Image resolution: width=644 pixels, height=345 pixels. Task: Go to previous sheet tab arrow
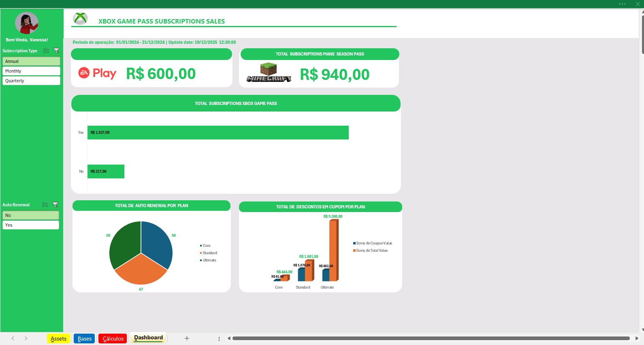[13, 338]
